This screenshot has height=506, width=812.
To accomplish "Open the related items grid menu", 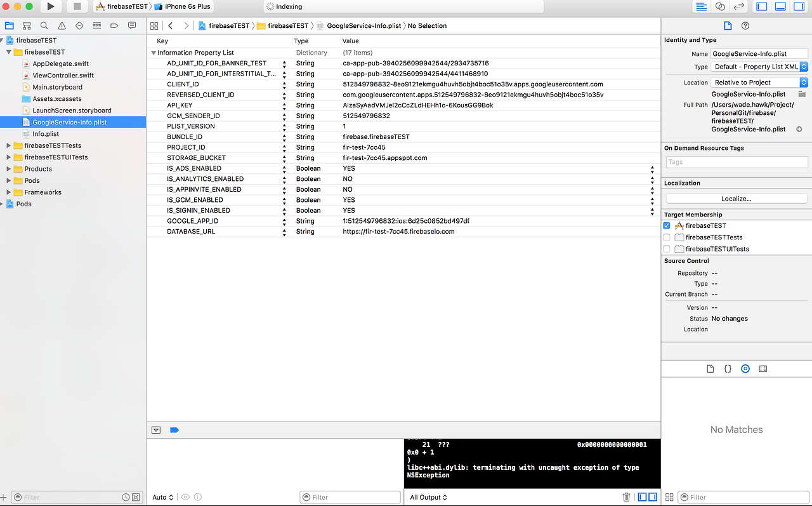I will tap(154, 26).
